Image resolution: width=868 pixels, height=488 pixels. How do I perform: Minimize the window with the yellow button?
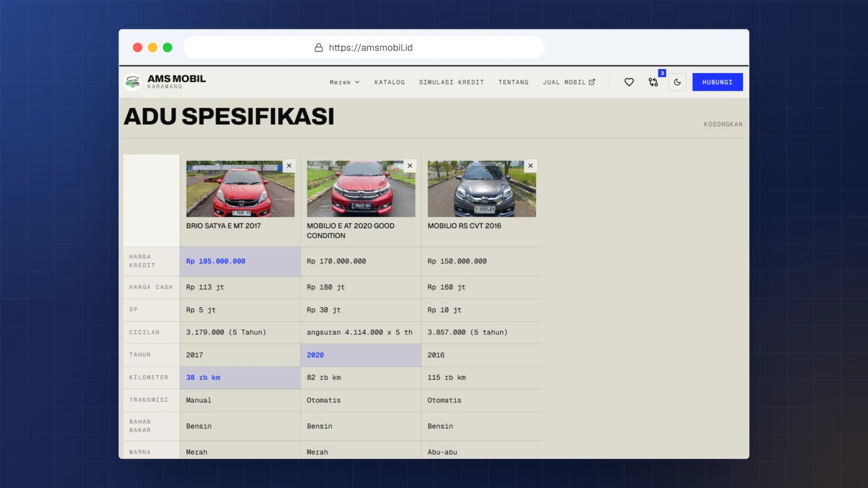(153, 47)
